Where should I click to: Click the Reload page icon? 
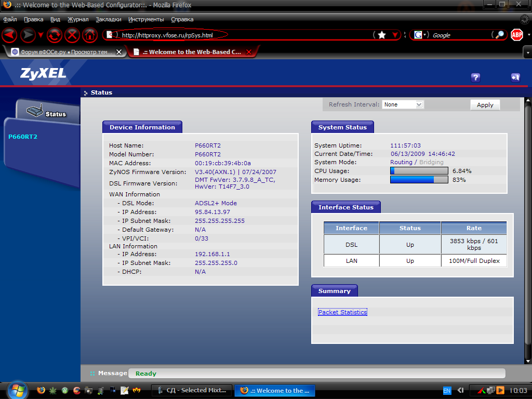[x=54, y=35]
